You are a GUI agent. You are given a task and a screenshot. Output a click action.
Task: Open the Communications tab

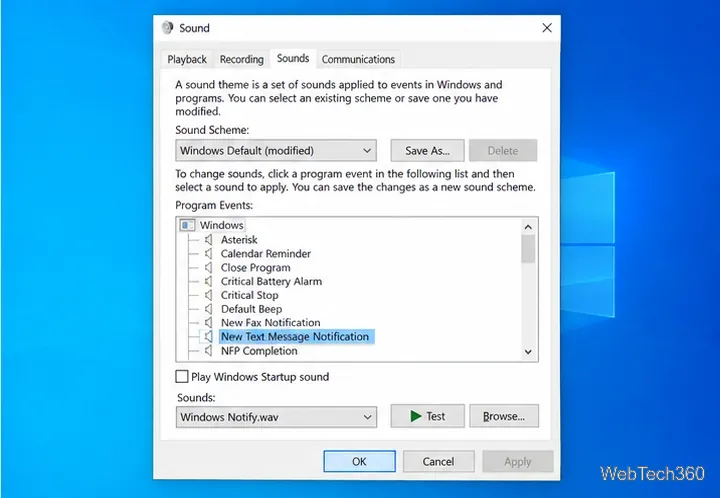pyautogui.click(x=358, y=59)
